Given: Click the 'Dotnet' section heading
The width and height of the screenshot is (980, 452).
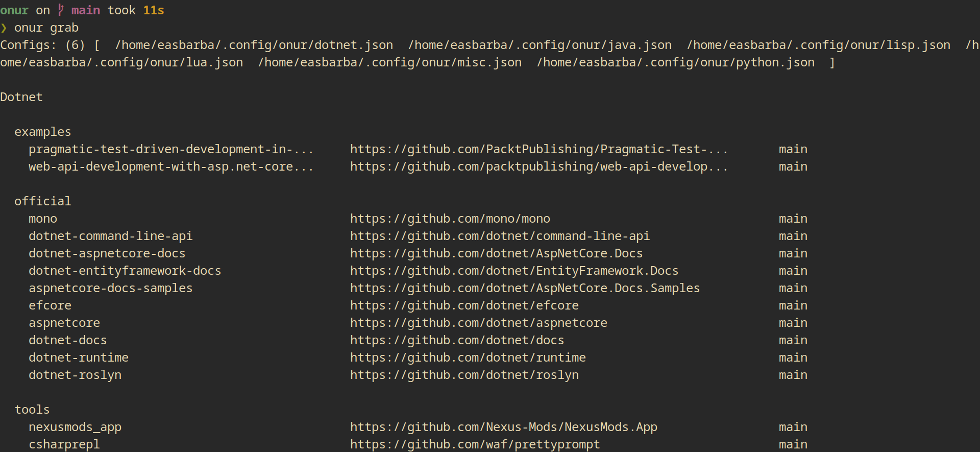Looking at the screenshot, I should click(x=21, y=97).
